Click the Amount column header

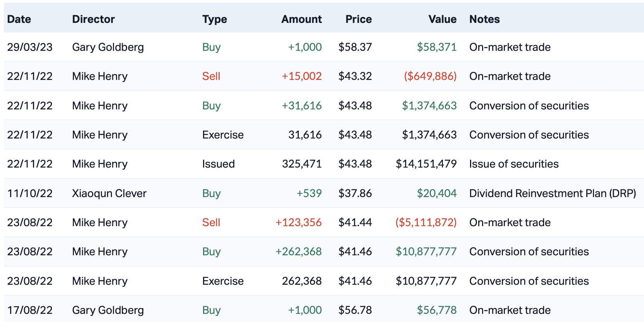(301, 19)
